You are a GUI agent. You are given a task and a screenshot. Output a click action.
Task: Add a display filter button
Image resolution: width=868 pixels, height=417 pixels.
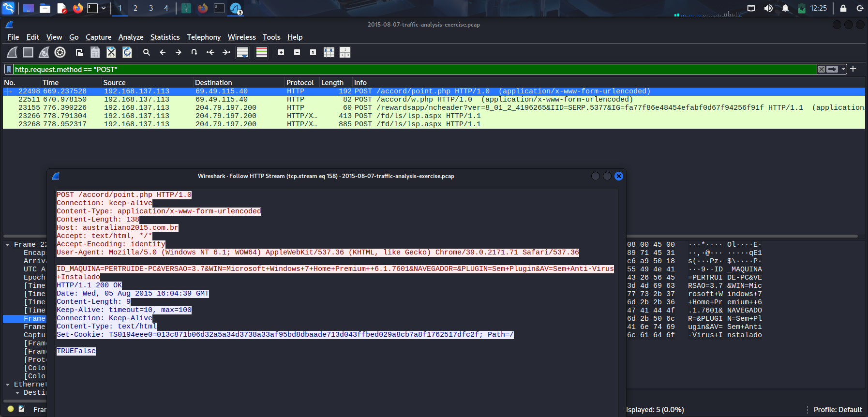[x=853, y=69]
